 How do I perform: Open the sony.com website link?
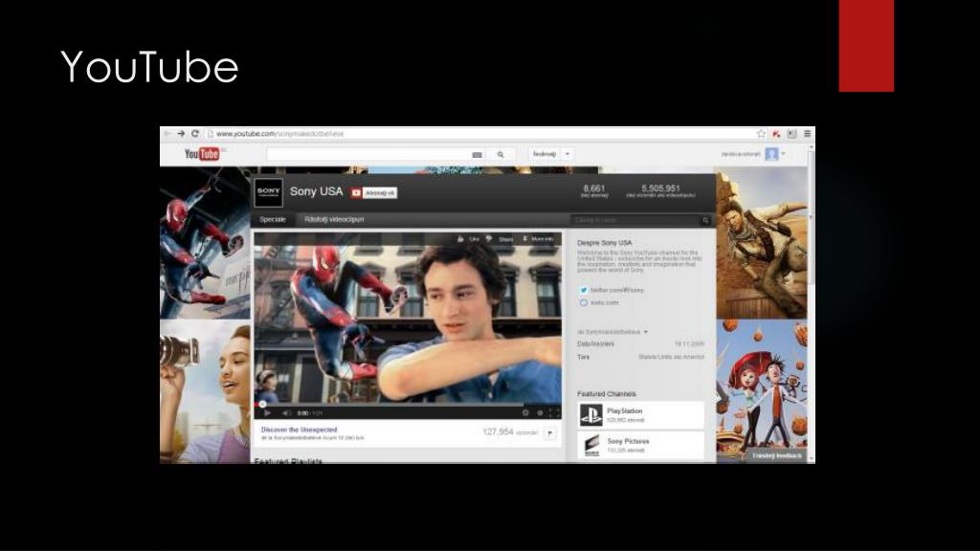click(x=605, y=302)
